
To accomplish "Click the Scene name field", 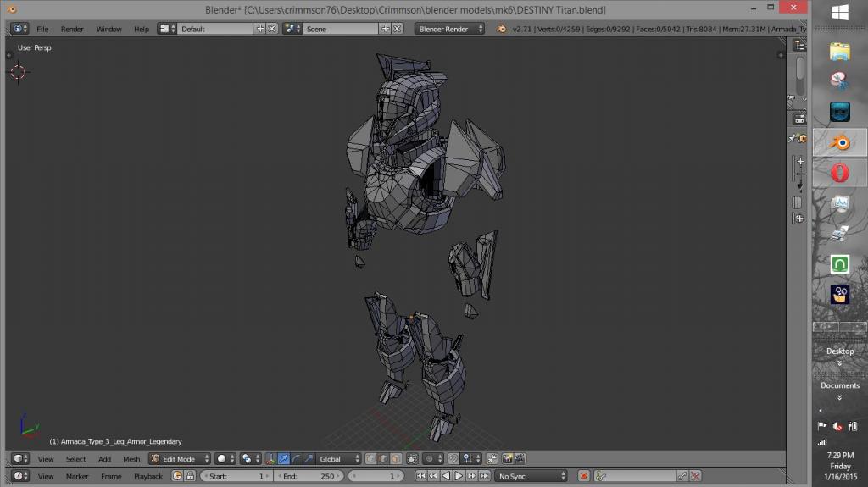I will tap(341, 29).
